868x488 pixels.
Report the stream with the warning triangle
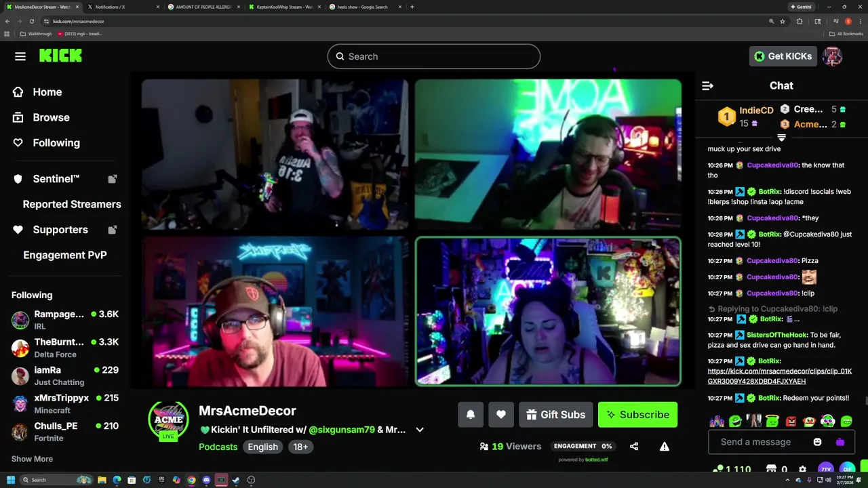665,447
